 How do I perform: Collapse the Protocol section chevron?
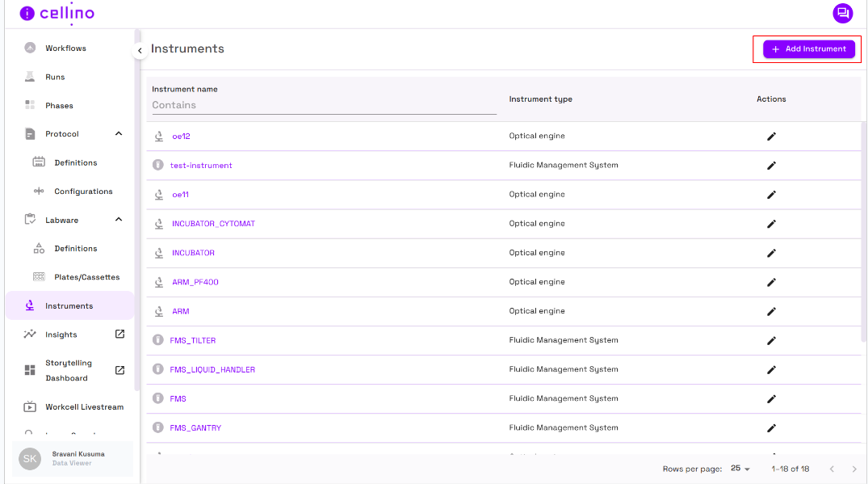tap(119, 134)
